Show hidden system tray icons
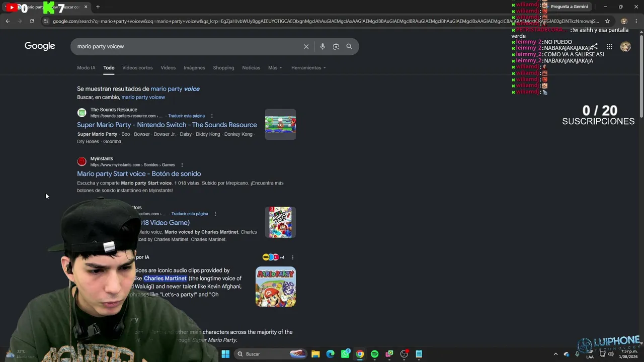The height and width of the screenshot is (362, 644). pyautogui.click(x=555, y=354)
